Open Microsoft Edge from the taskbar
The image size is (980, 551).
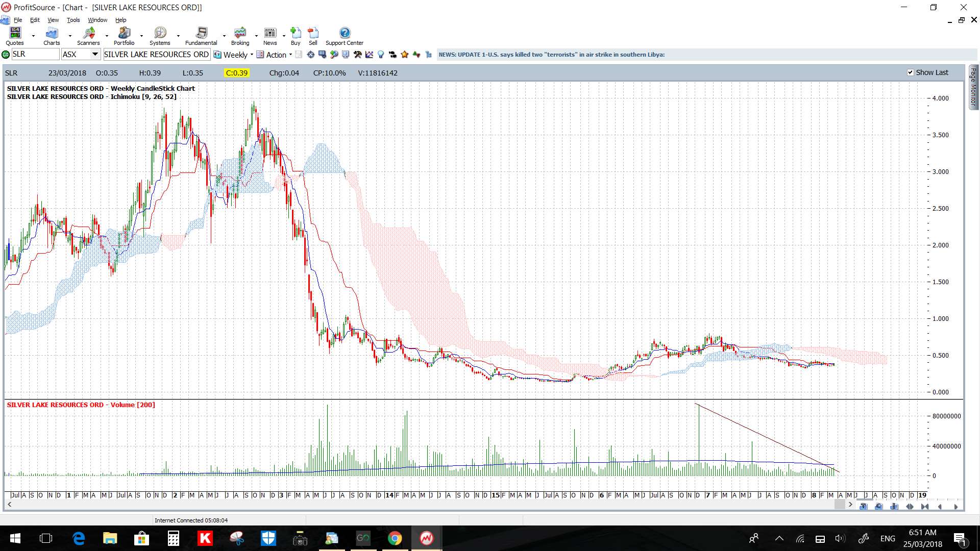[79, 538]
